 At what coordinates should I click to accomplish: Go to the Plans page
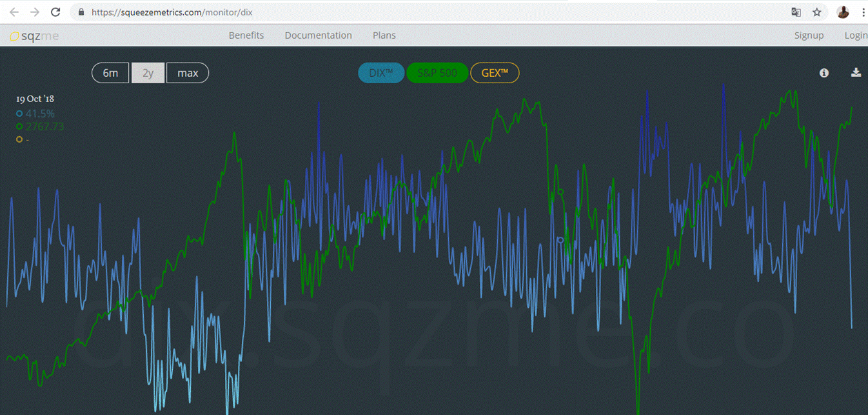(x=384, y=35)
